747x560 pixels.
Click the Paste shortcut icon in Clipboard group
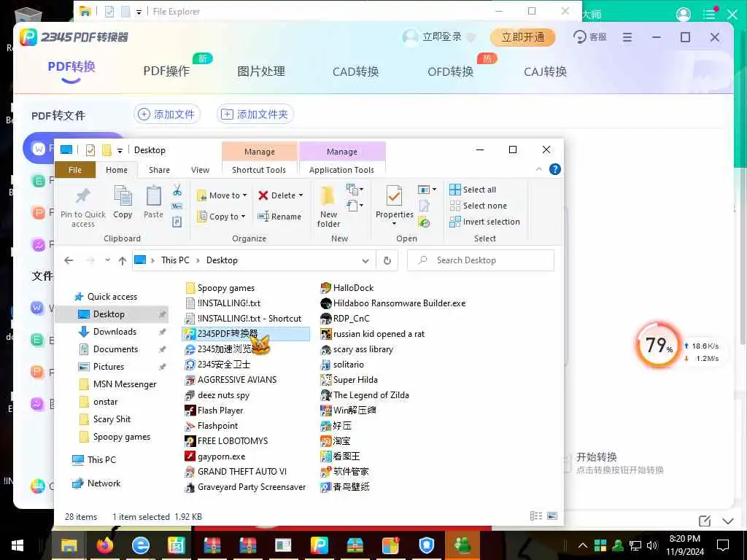click(x=177, y=222)
